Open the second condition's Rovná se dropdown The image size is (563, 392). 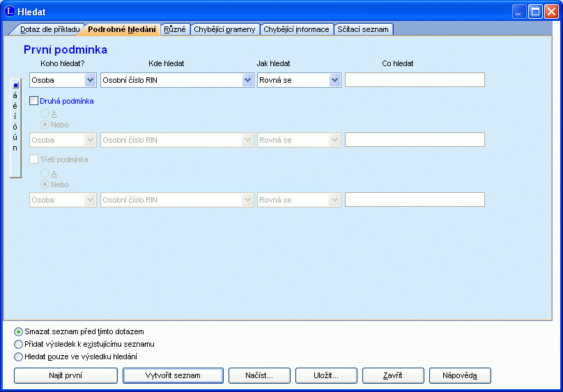click(299, 140)
